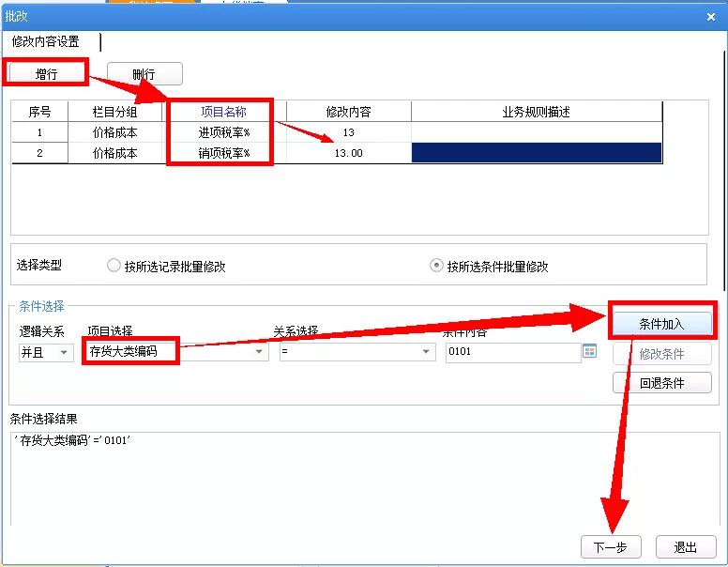Click the 条件内容 input field with 0101
Screen dimensions: 728x567
512,352
